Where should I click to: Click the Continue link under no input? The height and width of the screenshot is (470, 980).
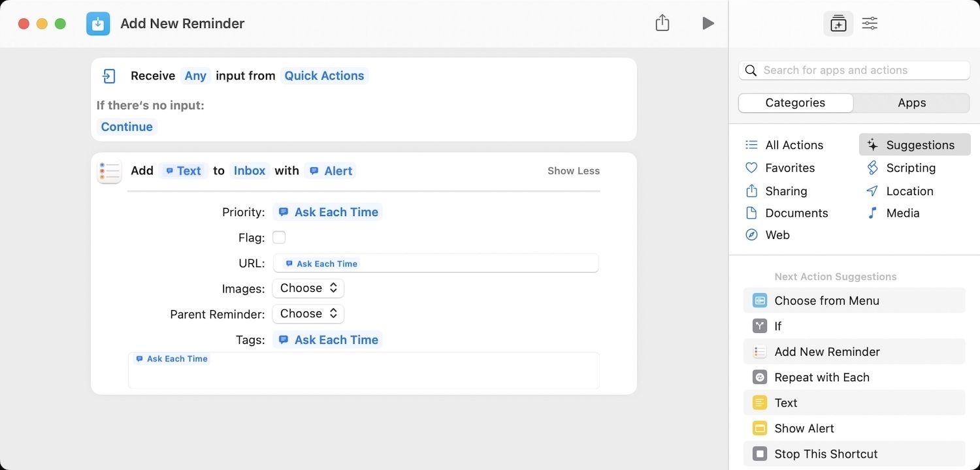coord(126,126)
